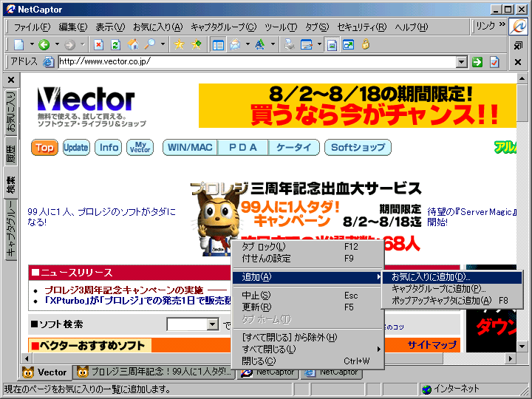Screen dimensions: 532x399
Task: Click the WIN/MAC navigation button
Action: (190, 148)
